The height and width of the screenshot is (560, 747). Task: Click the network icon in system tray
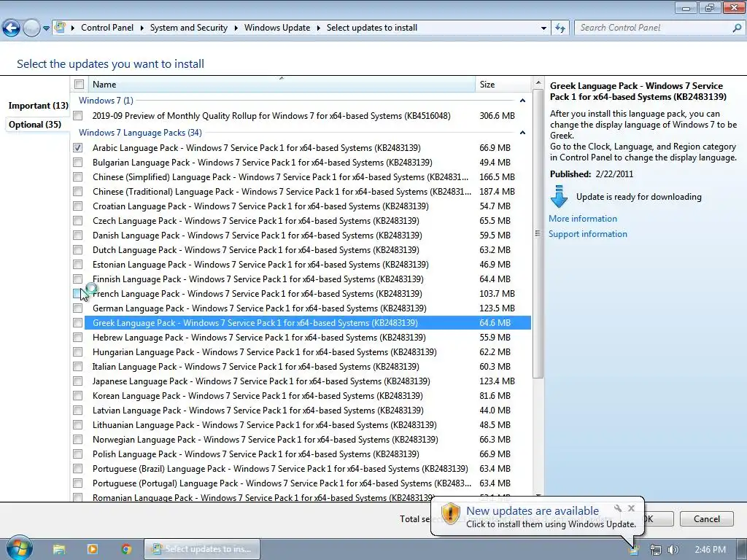pos(656,550)
